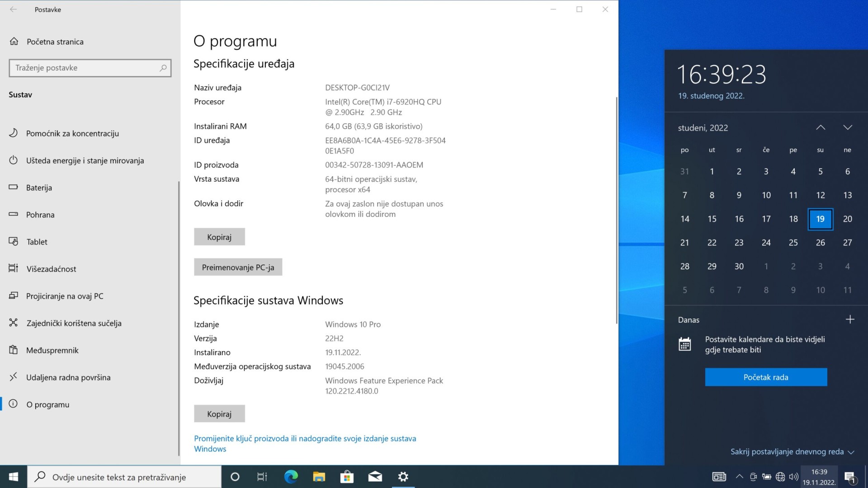The height and width of the screenshot is (488, 868).
Task: Focus the Traženje postavke search field
Action: (90, 68)
